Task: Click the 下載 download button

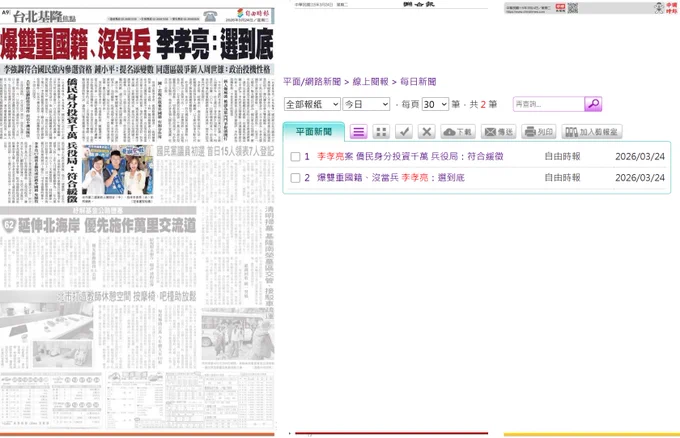Action: click(458, 132)
